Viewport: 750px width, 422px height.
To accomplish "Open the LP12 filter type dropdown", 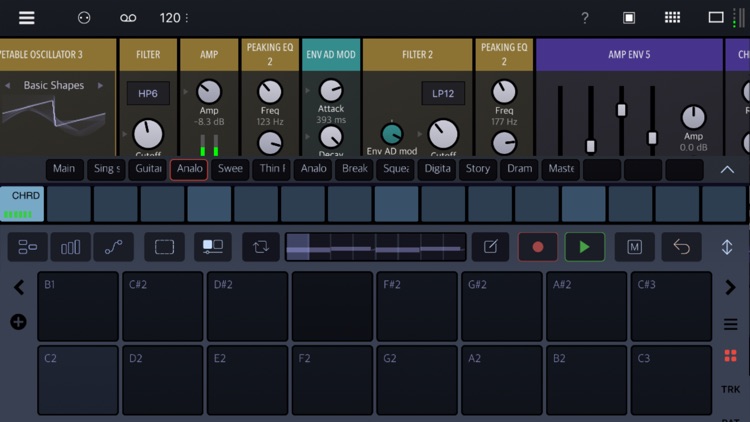I will click(x=443, y=93).
